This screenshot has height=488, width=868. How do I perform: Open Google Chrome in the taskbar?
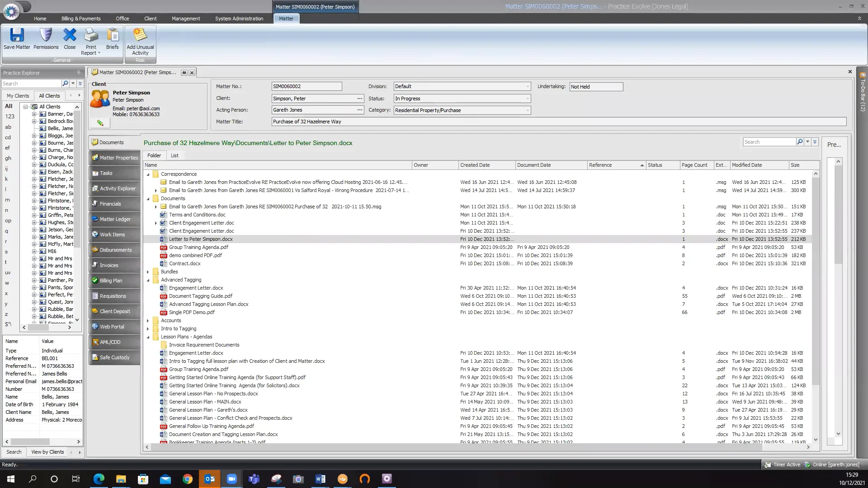(x=187, y=479)
